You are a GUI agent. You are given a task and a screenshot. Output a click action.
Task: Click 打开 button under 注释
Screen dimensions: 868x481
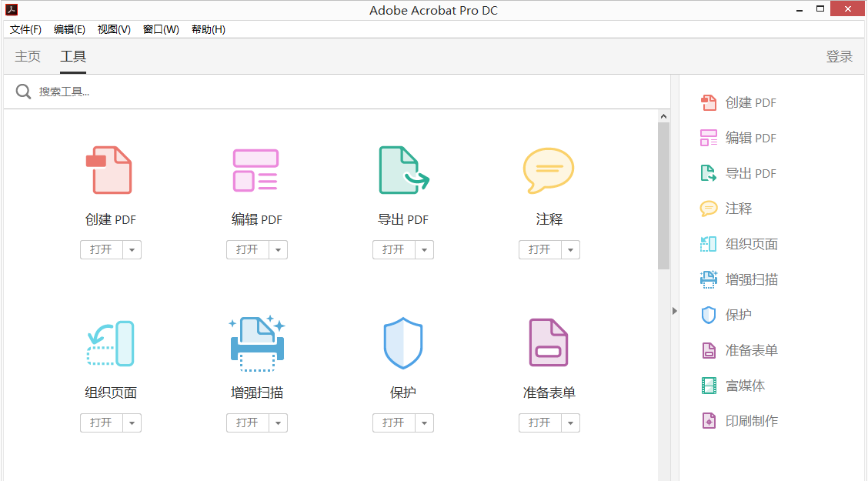tap(539, 249)
